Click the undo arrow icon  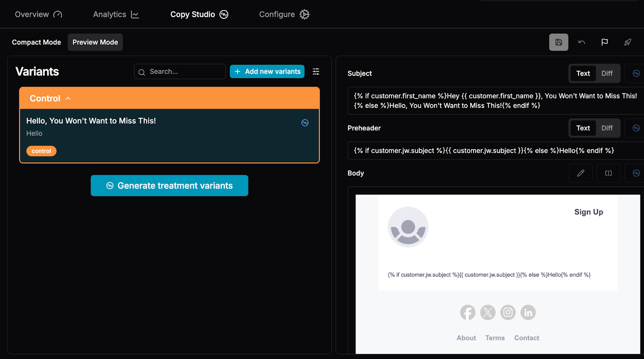coord(582,42)
